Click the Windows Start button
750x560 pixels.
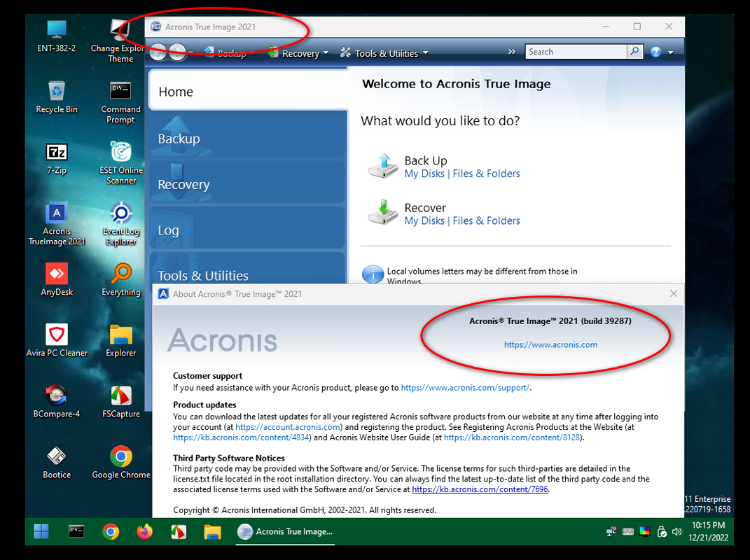(41, 531)
